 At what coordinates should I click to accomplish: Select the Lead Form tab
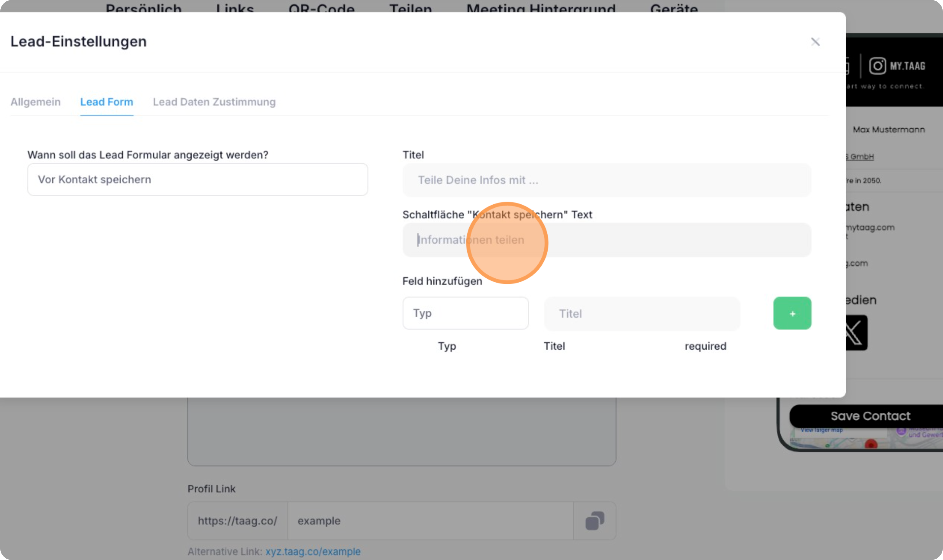coord(107,102)
